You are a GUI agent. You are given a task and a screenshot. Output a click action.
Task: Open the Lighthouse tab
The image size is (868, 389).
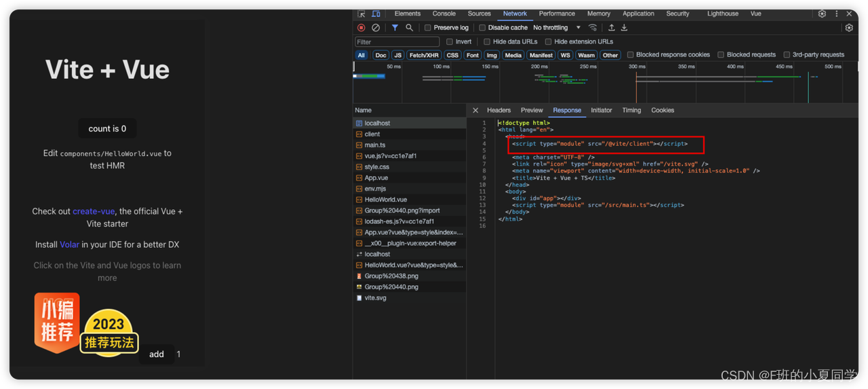click(x=723, y=14)
